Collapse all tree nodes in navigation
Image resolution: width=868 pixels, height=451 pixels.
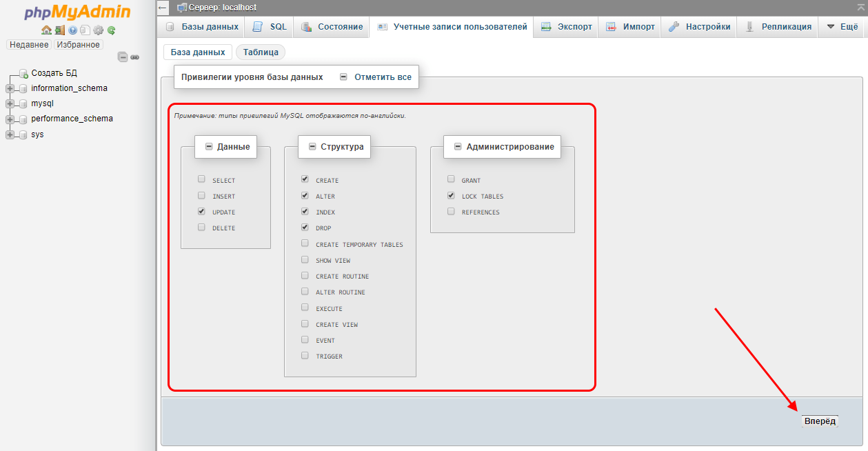tap(123, 57)
